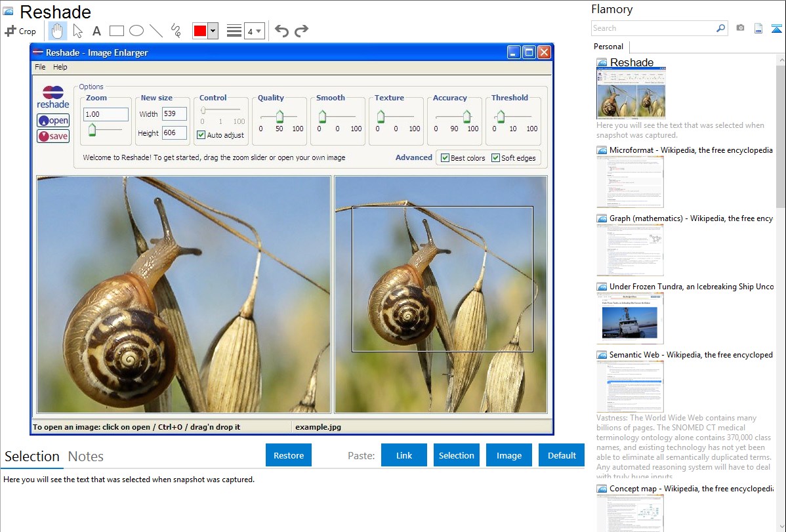Click the Zoom slider handle
This screenshot has height=532, width=786.
(93, 131)
